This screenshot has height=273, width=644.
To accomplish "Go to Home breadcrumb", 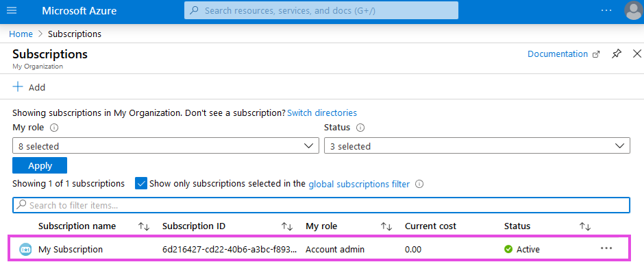I will (21, 34).
